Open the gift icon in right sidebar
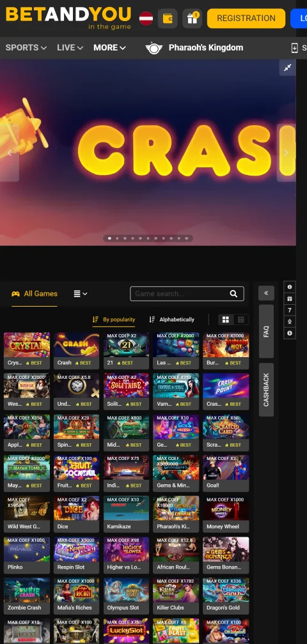The height and width of the screenshot is (644, 307). pos(290,298)
